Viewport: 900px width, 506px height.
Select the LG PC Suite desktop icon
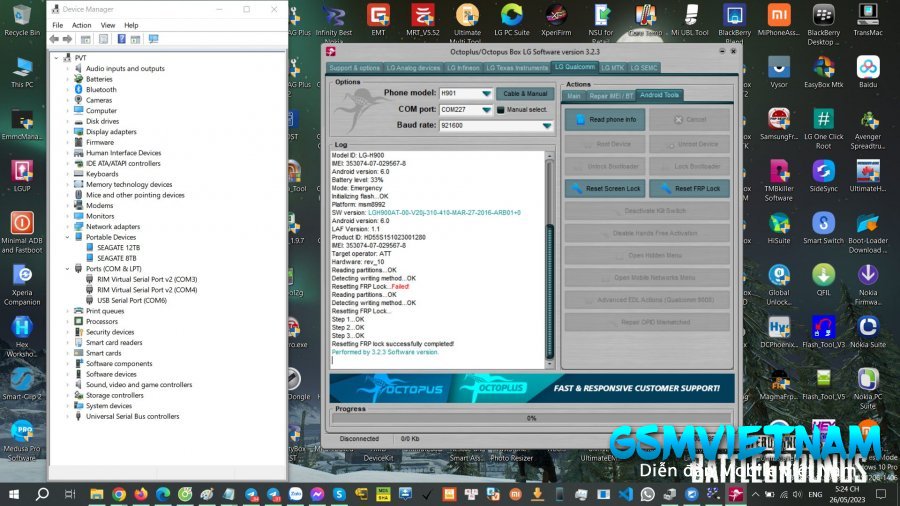coord(511,20)
